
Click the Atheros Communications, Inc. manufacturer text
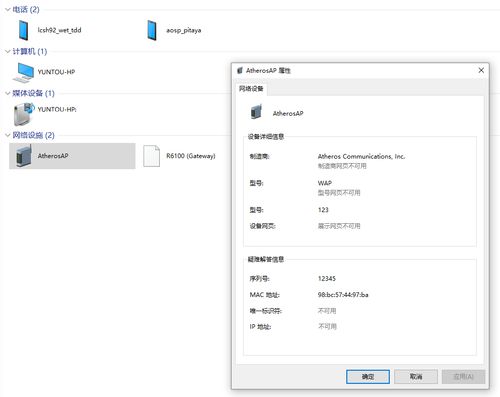361,156
